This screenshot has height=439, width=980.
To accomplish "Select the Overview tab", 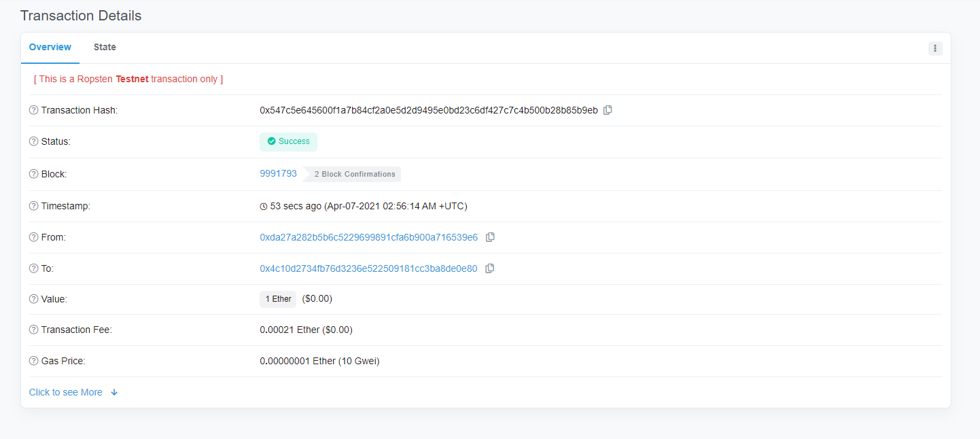I will (x=50, y=47).
